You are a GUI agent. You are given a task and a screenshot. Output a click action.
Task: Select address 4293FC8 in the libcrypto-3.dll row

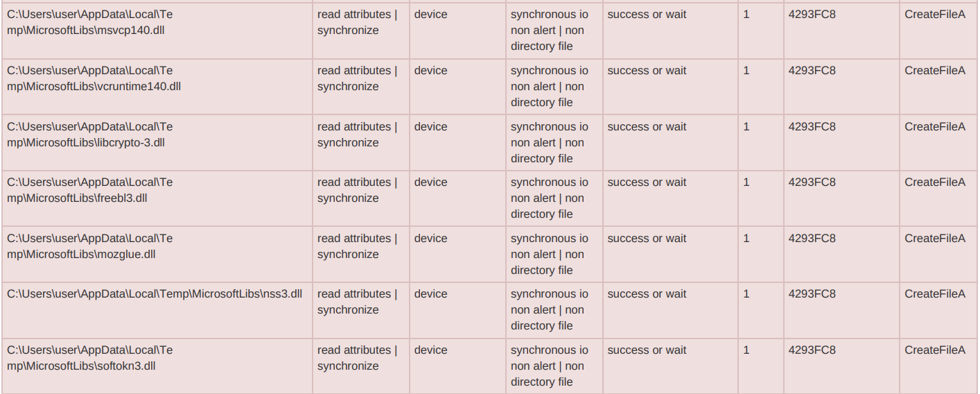(x=812, y=127)
